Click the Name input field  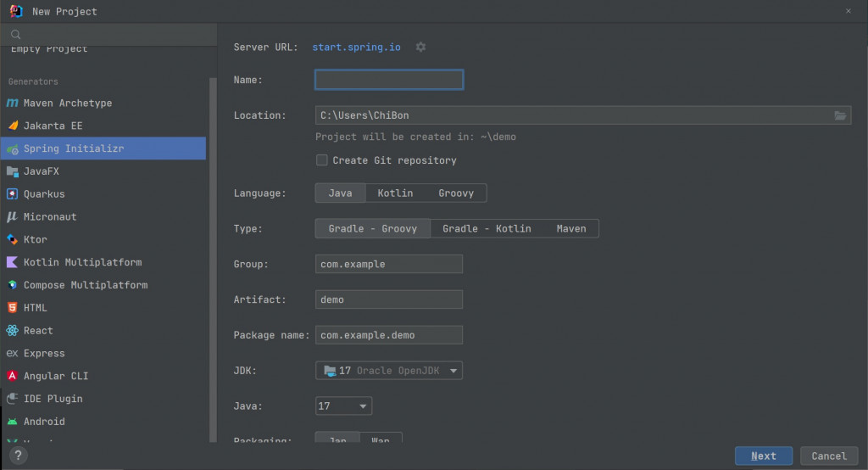[388, 80]
